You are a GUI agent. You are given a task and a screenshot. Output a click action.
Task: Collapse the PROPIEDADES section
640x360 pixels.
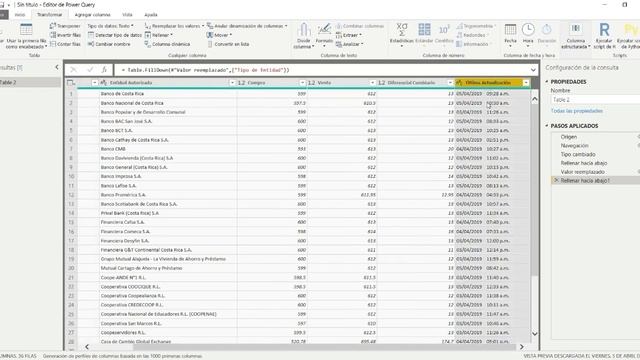pos(547,82)
